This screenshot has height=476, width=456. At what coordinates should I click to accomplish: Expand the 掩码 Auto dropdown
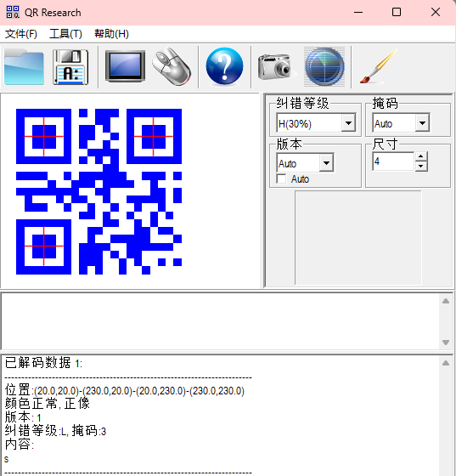(x=422, y=123)
